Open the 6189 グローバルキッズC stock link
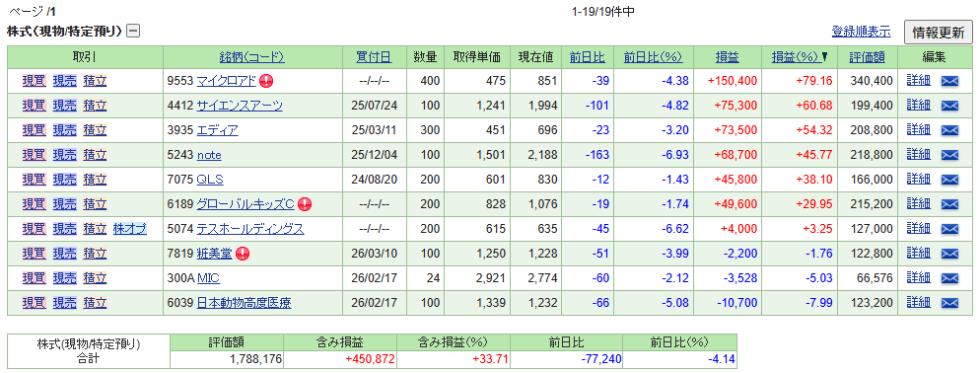The image size is (980, 373). pos(245,204)
